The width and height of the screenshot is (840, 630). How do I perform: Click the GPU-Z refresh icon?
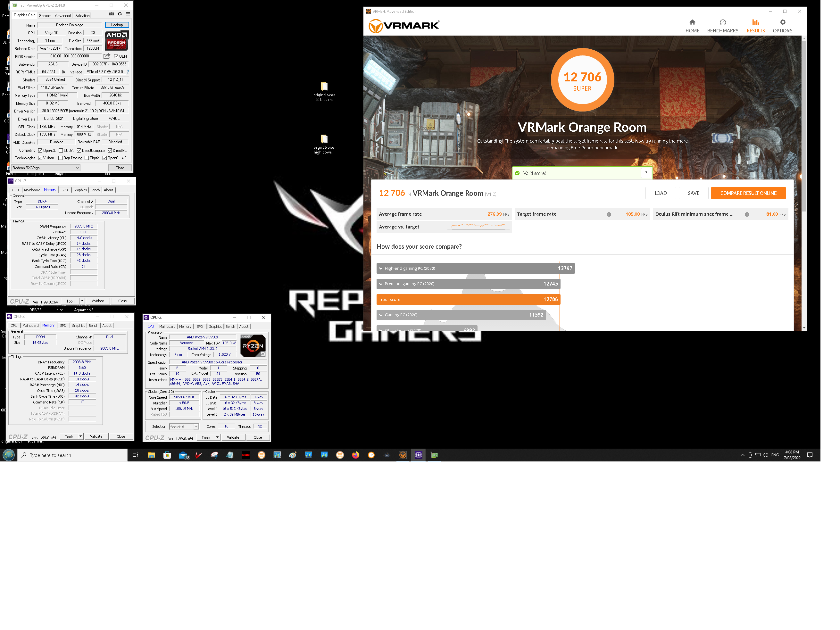pos(120,14)
